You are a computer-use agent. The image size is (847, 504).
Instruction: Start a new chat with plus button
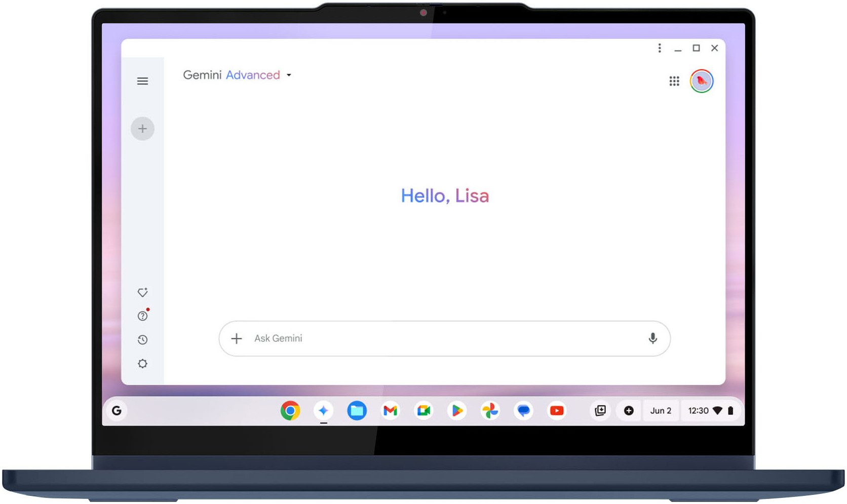point(142,129)
